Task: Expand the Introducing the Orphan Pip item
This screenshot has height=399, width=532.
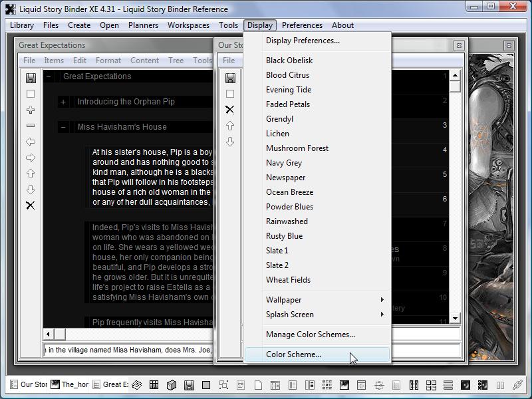Action: click(x=63, y=102)
